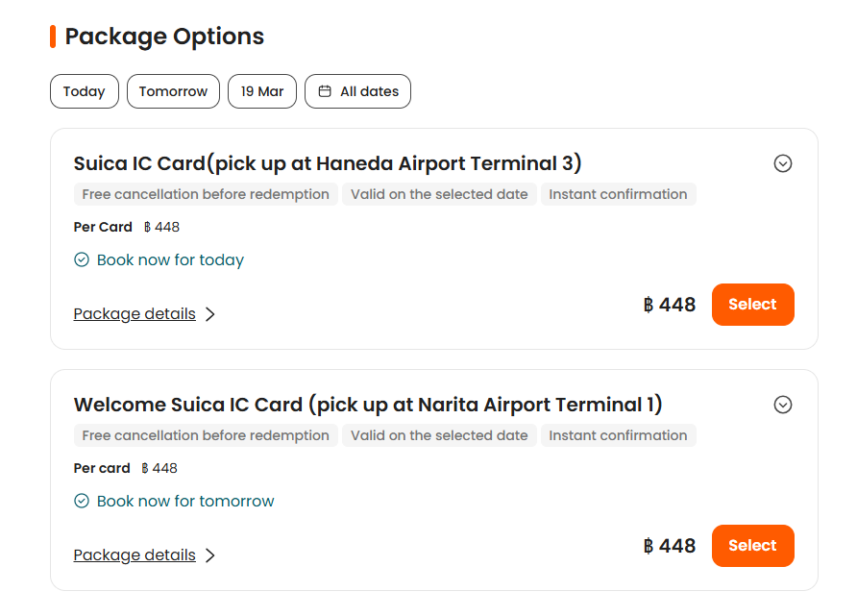The height and width of the screenshot is (616, 857).
Task: Click check-circle icon beside Book now for today
Action: [x=82, y=259]
